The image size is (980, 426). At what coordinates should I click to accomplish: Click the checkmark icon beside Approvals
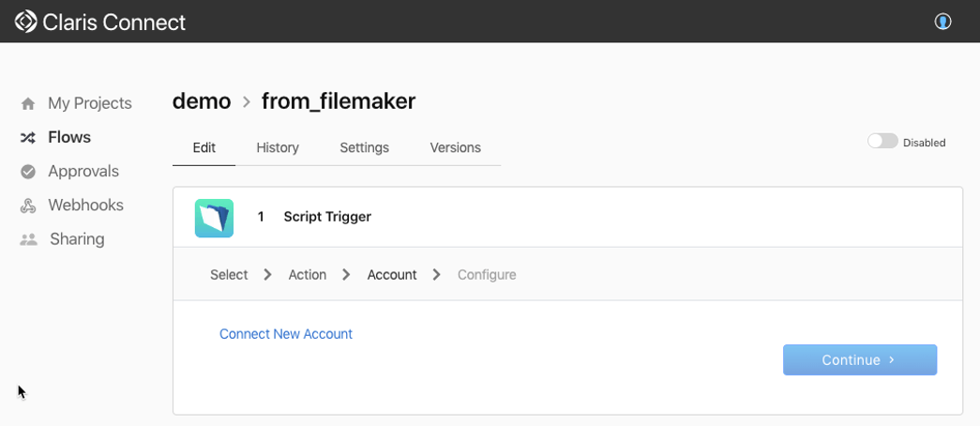pos(28,172)
